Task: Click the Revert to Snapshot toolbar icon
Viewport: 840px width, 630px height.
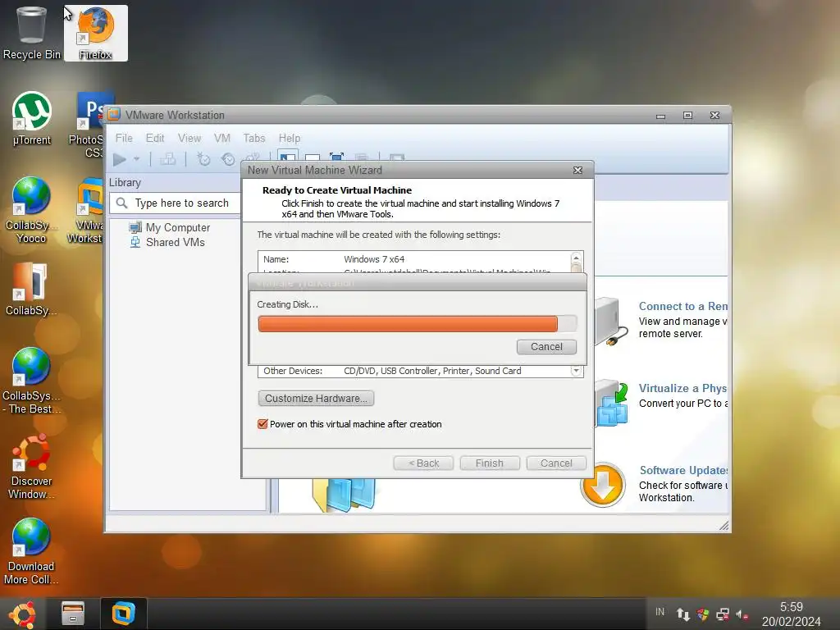Action: click(x=228, y=159)
